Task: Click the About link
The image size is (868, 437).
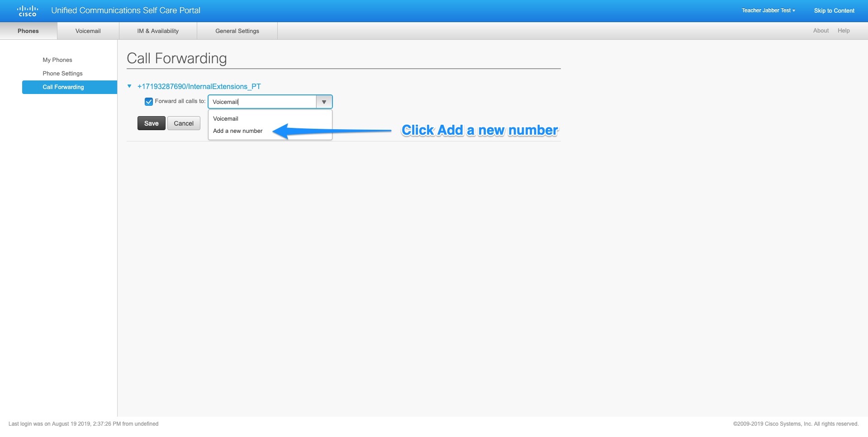Action: [821, 31]
